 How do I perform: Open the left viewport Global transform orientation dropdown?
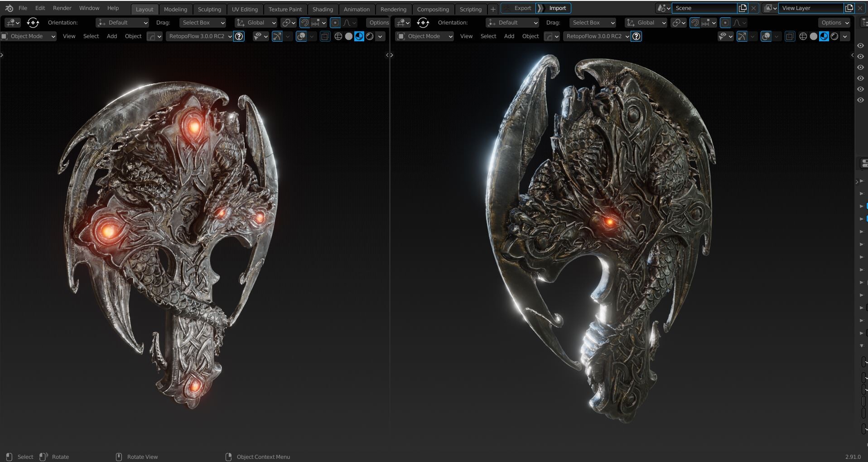click(256, 23)
